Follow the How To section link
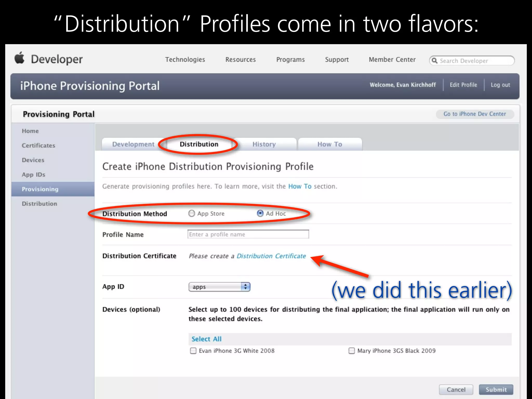Viewport: 532px width, 399px height. tap(300, 186)
